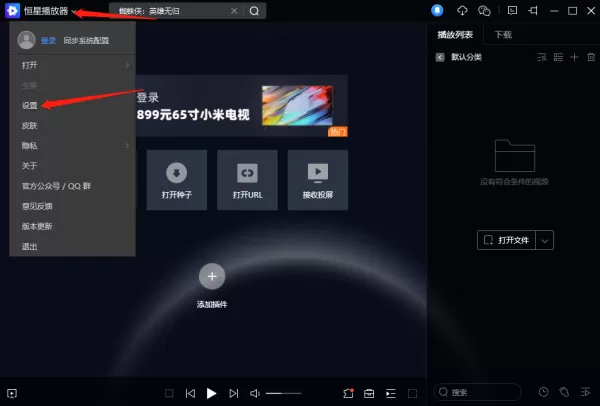This screenshot has height=406, width=600.
Task: Click the loop mode icon in playlist footer
Action: coord(564,392)
